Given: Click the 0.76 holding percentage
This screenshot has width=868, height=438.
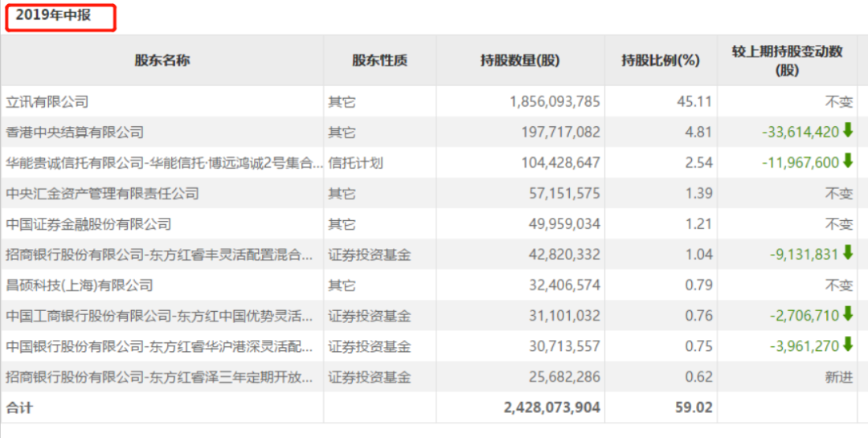Looking at the screenshot, I should (x=698, y=316).
